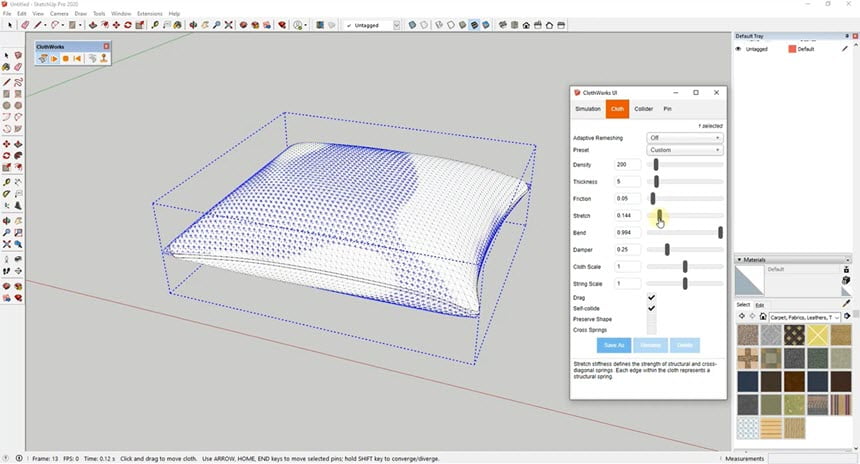
Task: Select the yellow crossed fabric material thumbnail
Action: (817, 335)
